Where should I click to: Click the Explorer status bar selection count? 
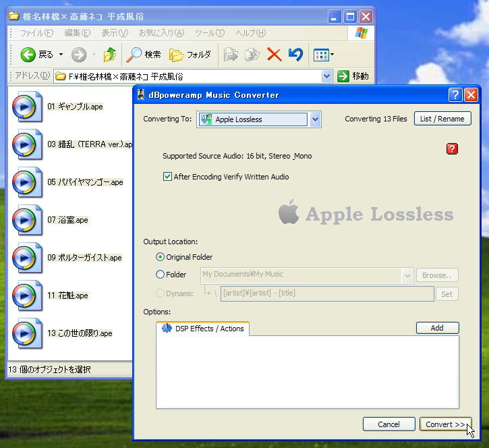click(x=49, y=370)
